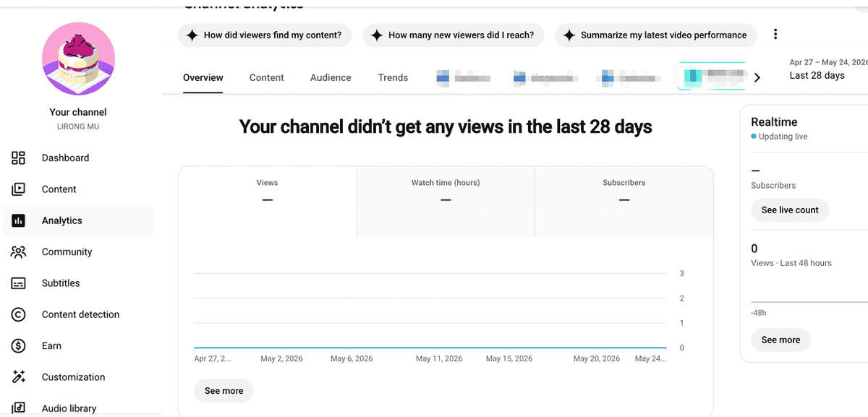The width and height of the screenshot is (868, 417).
Task: Click the May 11, 2026 chart axis label
Action: (x=439, y=358)
